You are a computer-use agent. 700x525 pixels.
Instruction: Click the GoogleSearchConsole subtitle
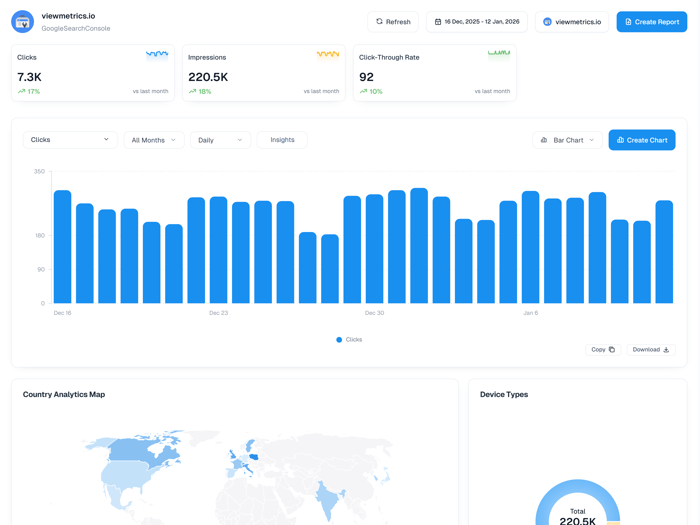(x=76, y=29)
